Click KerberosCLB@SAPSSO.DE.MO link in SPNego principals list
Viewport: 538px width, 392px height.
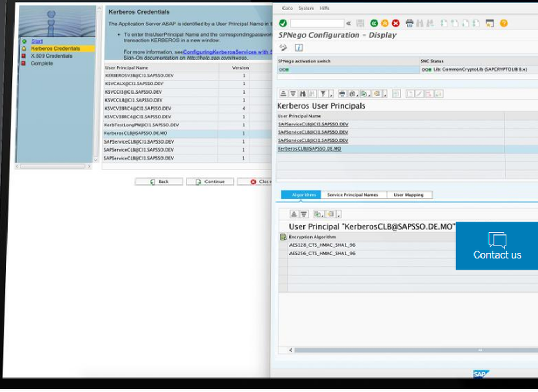click(x=309, y=149)
